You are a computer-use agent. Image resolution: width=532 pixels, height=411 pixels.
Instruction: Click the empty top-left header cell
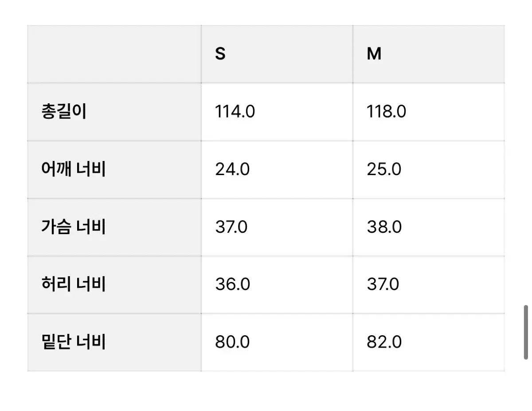pyautogui.click(x=114, y=54)
